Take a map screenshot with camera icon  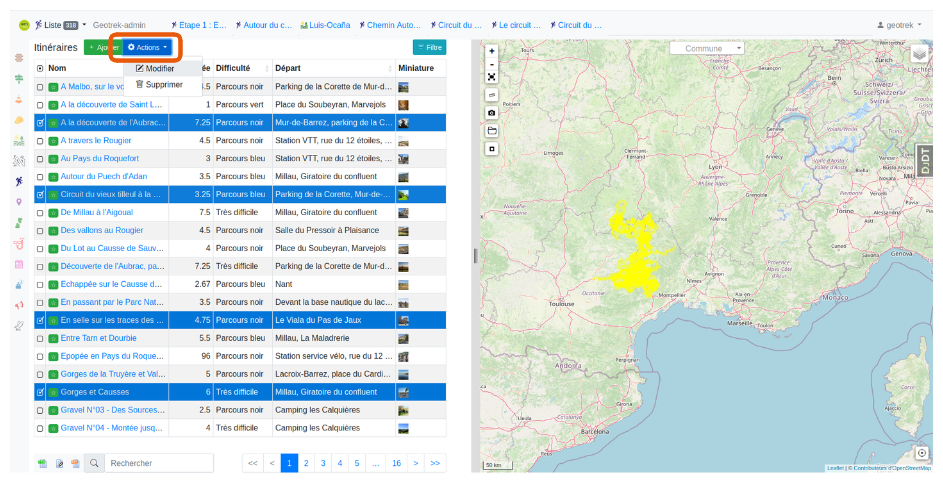pos(492,112)
